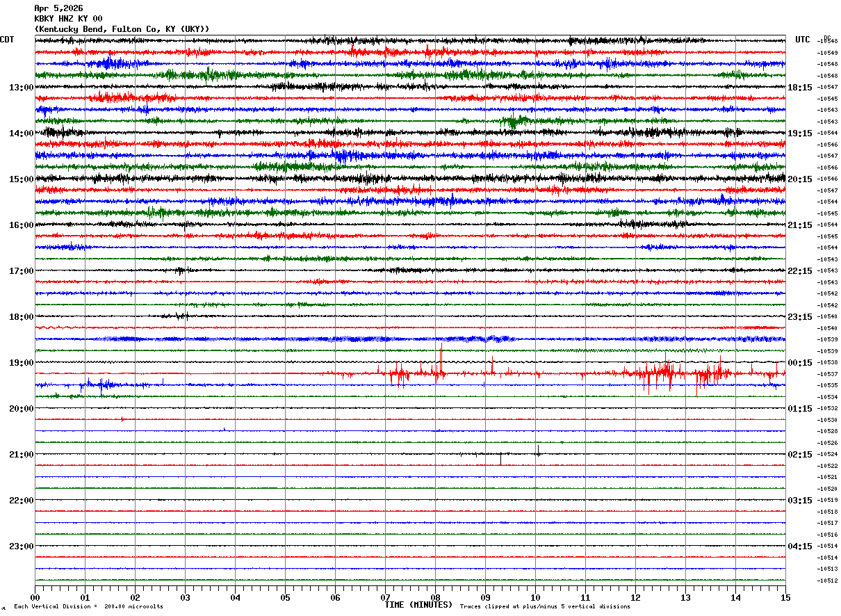Click the black spike near minute 8 on the 19:00 trace
This screenshot has width=841, height=616.
[441, 356]
